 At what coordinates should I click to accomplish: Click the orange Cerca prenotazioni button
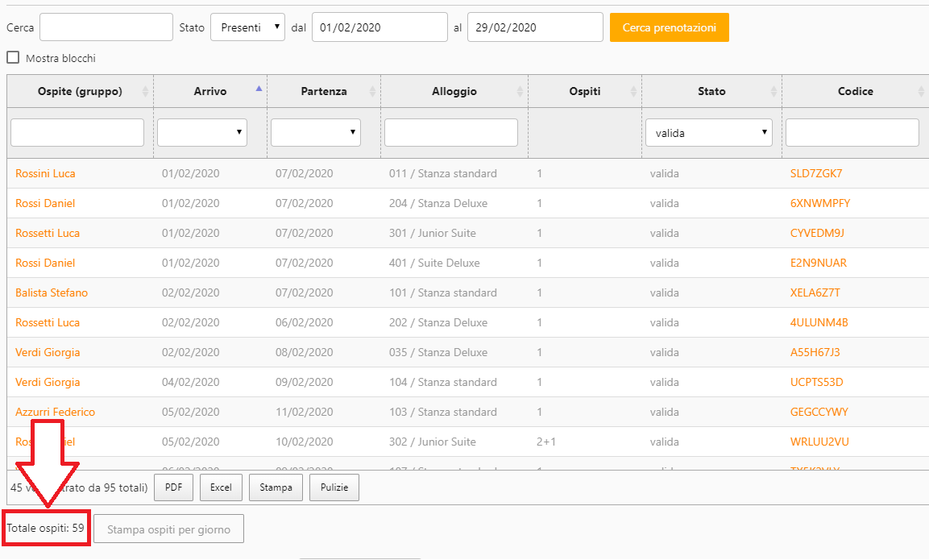(x=669, y=27)
